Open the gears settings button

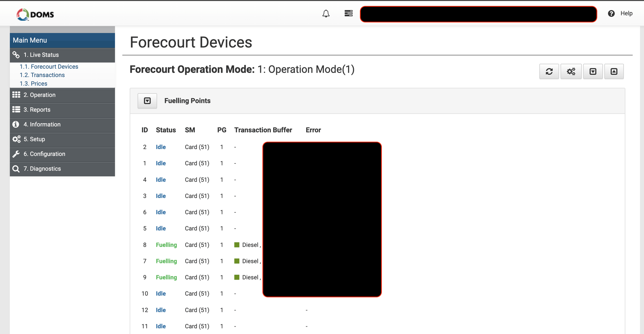(571, 71)
